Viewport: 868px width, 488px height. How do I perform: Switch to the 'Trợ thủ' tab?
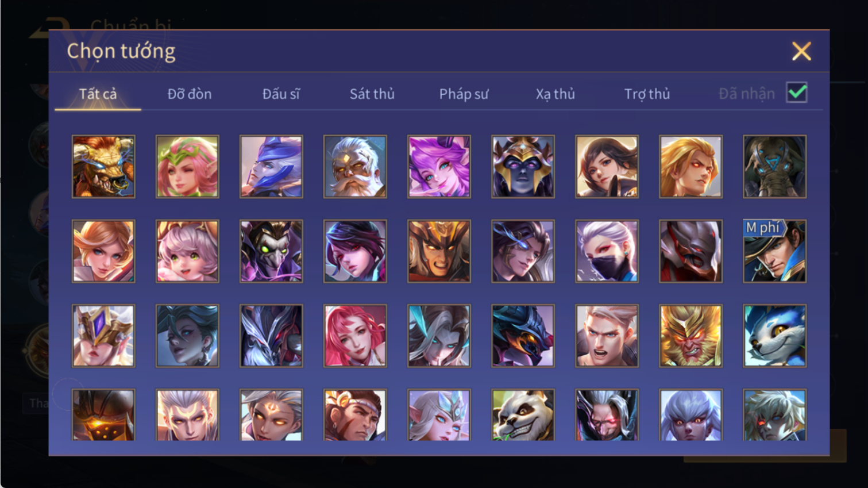tap(647, 94)
